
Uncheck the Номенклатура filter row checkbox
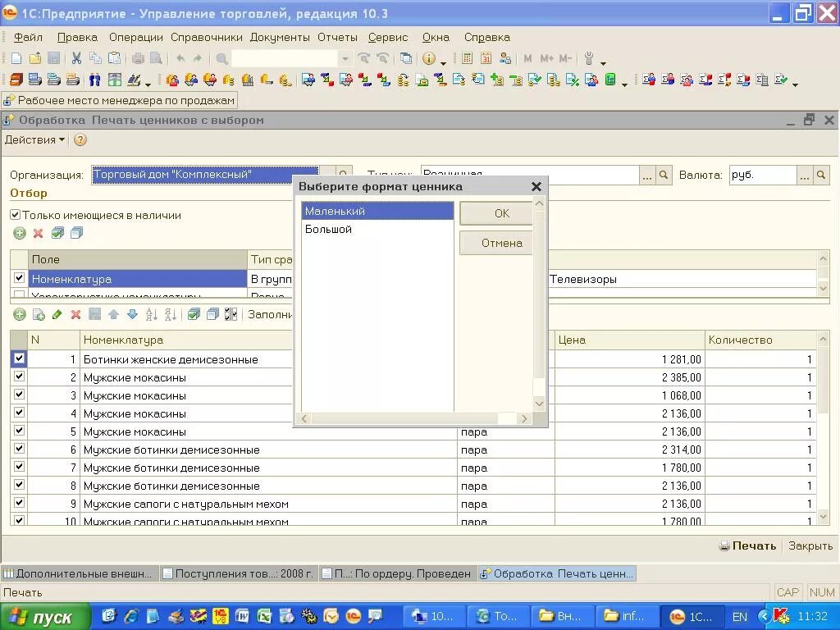coord(20,277)
